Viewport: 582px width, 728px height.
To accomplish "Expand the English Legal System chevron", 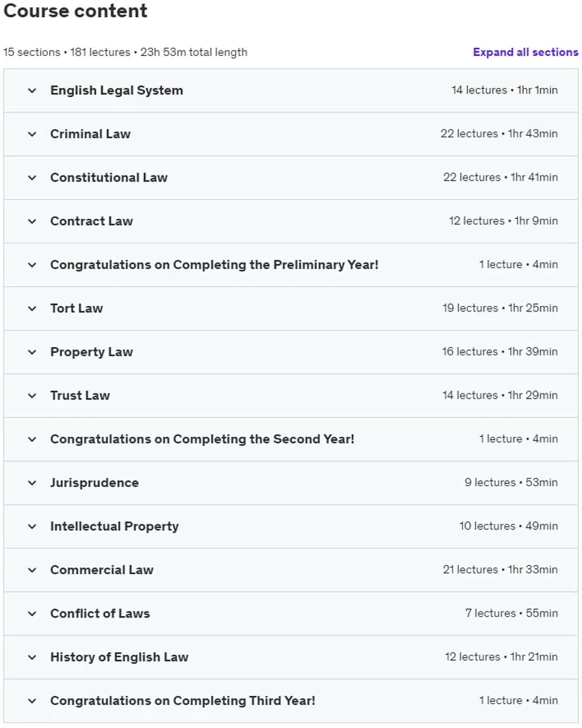I will (x=32, y=90).
